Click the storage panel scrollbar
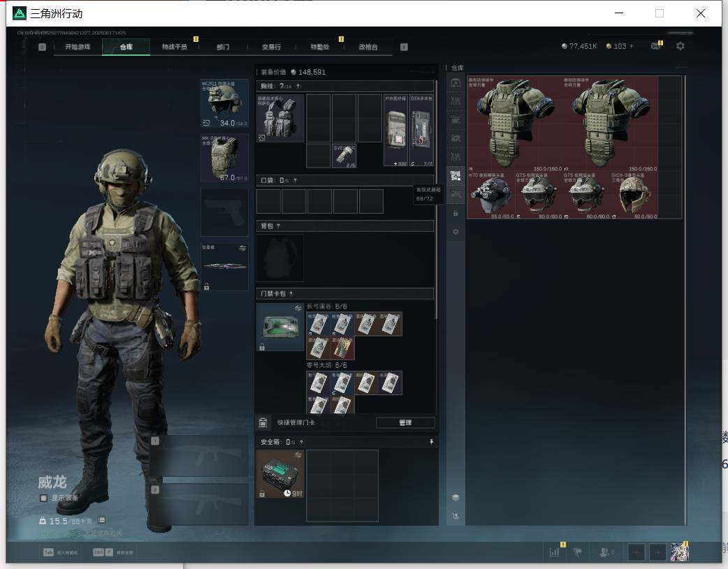The height and width of the screenshot is (569, 728). (685, 300)
